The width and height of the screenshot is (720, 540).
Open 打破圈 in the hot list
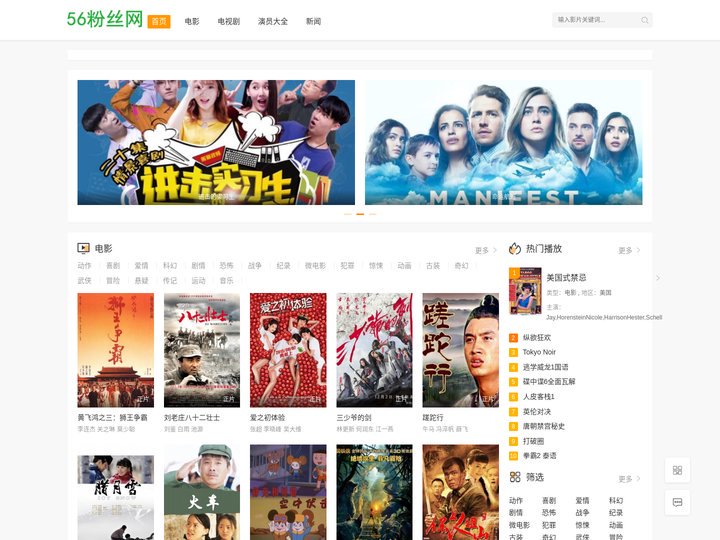pos(533,441)
